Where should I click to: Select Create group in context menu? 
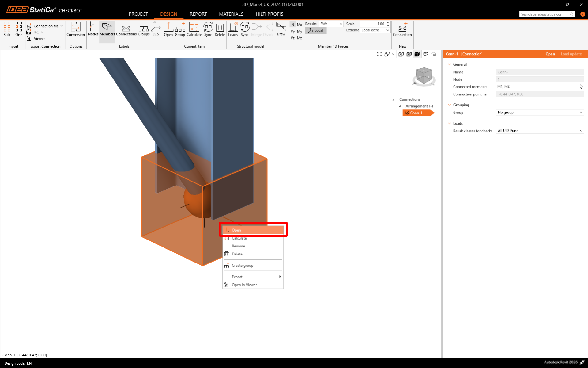click(242, 266)
